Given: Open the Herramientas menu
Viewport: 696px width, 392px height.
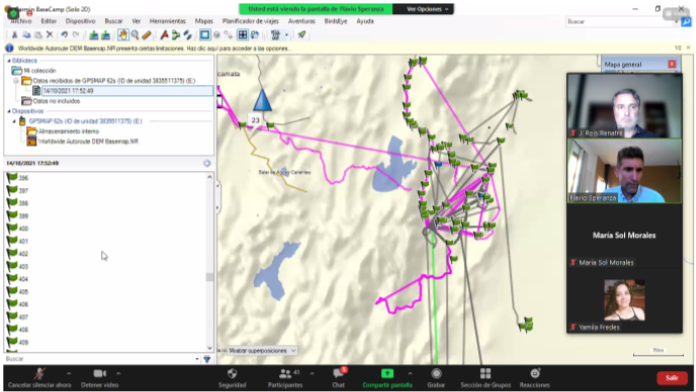Looking at the screenshot, I should (x=167, y=21).
